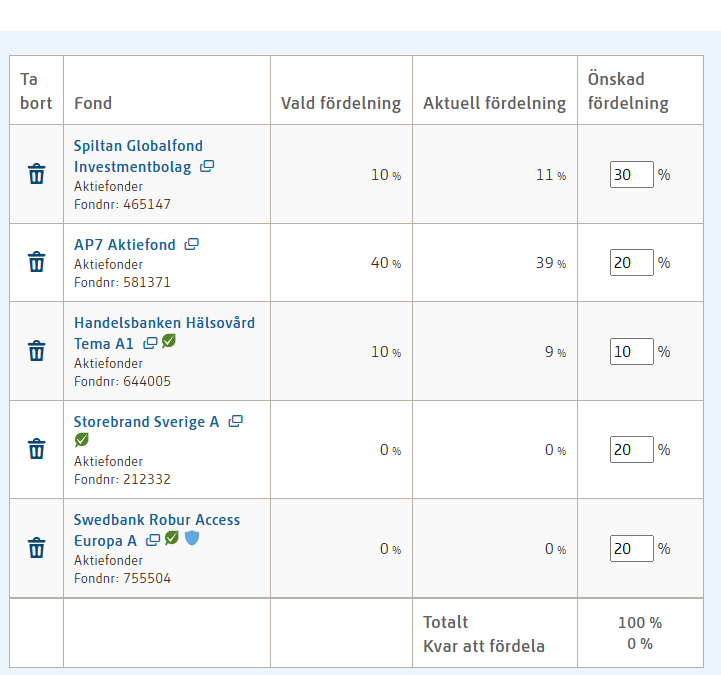Select Storebrand Sverige A percentage field
Image resolution: width=721 pixels, height=675 pixels.
point(631,449)
